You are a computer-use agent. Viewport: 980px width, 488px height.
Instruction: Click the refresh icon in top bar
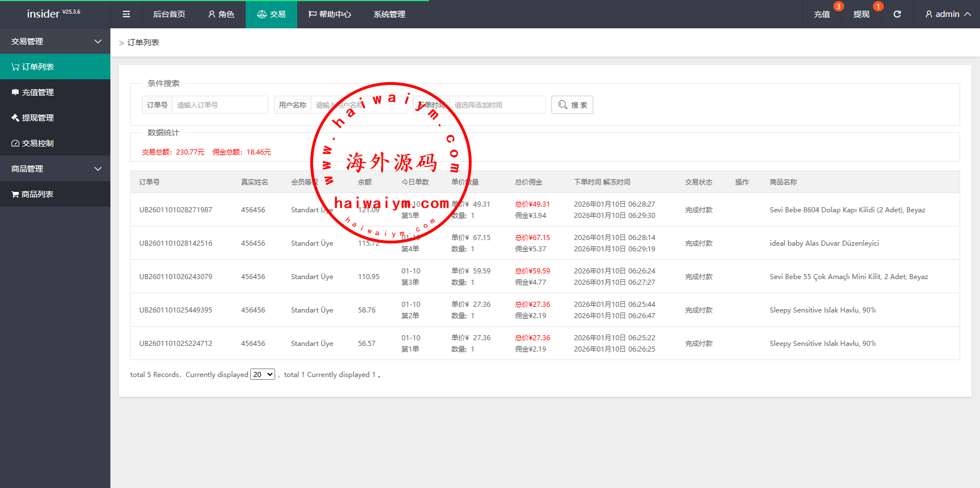pyautogui.click(x=897, y=14)
